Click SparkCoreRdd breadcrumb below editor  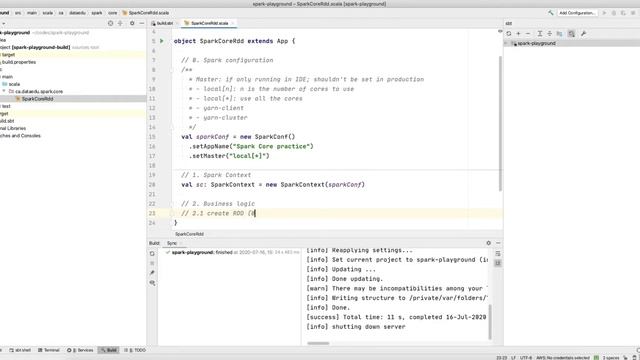(x=189, y=234)
